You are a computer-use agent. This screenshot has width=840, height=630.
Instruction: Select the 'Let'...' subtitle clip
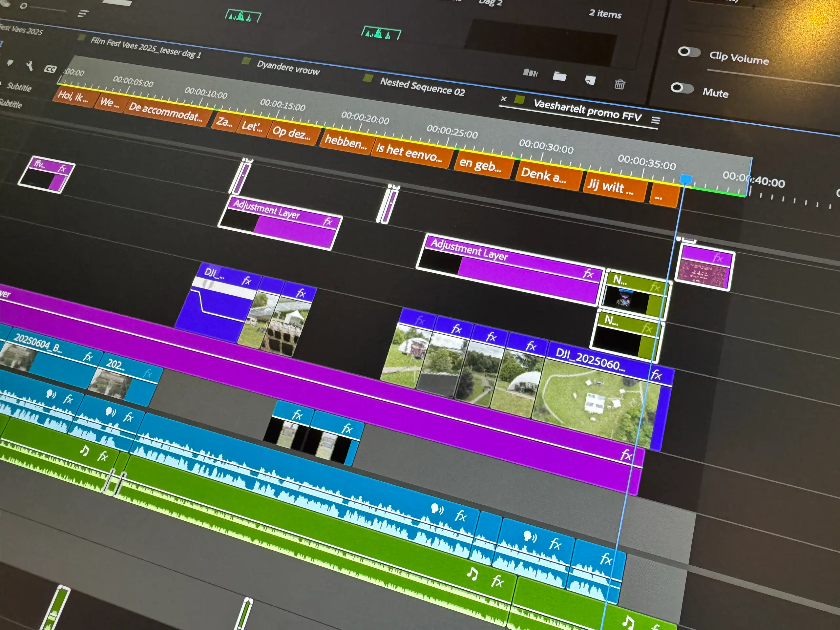click(x=254, y=126)
